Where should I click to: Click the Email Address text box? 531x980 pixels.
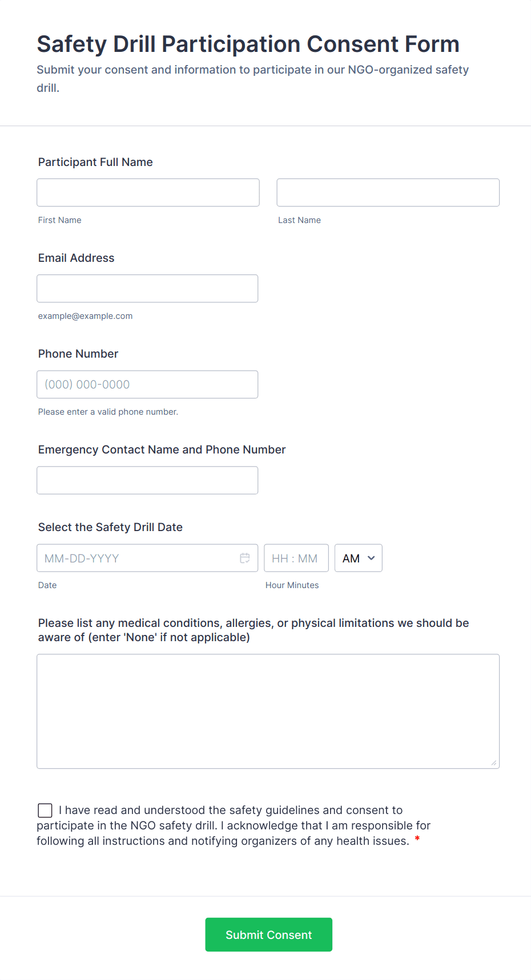click(147, 288)
